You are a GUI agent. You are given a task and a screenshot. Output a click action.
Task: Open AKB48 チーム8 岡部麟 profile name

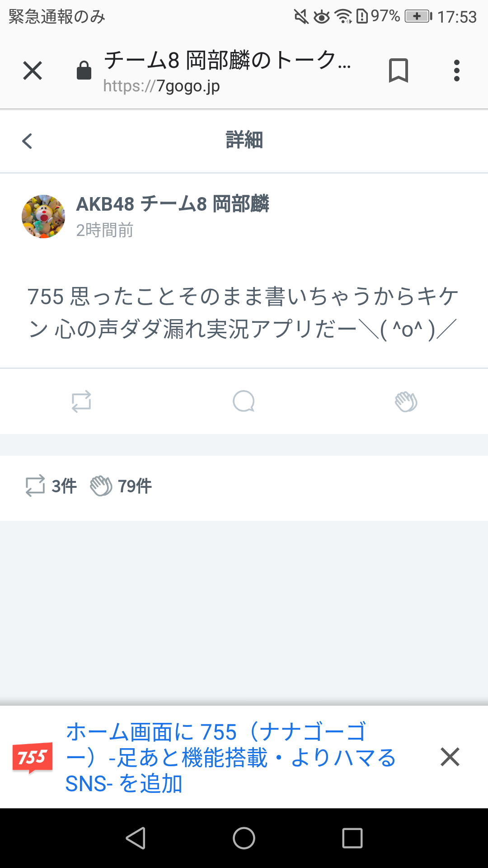173,204
